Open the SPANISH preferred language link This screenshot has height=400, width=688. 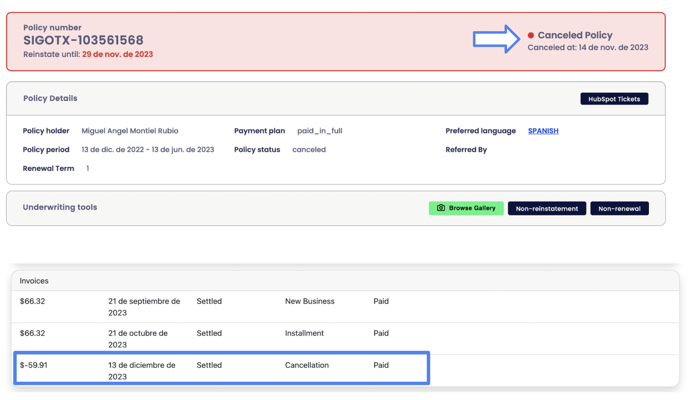pyautogui.click(x=543, y=131)
